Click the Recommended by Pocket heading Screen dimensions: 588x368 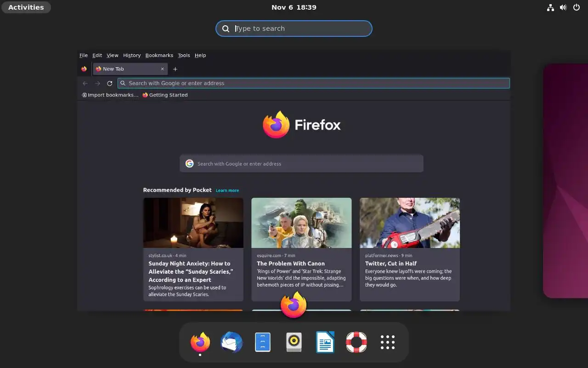tap(177, 190)
